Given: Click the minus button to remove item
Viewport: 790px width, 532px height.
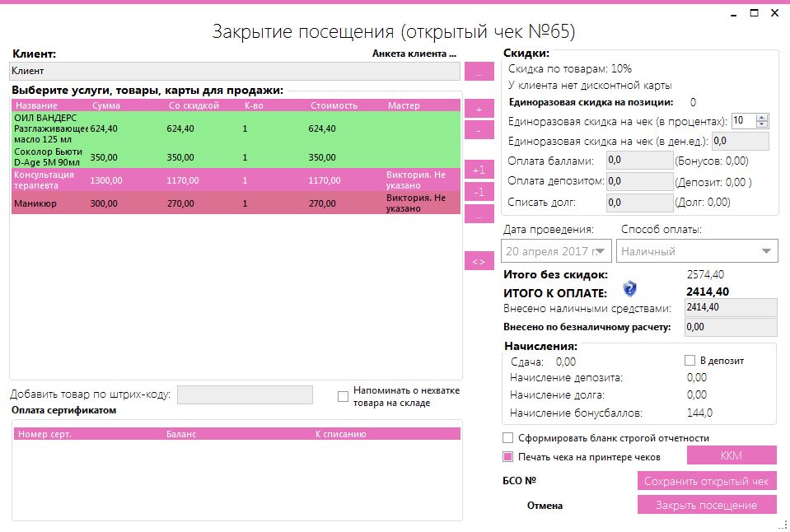Looking at the screenshot, I should (479, 130).
